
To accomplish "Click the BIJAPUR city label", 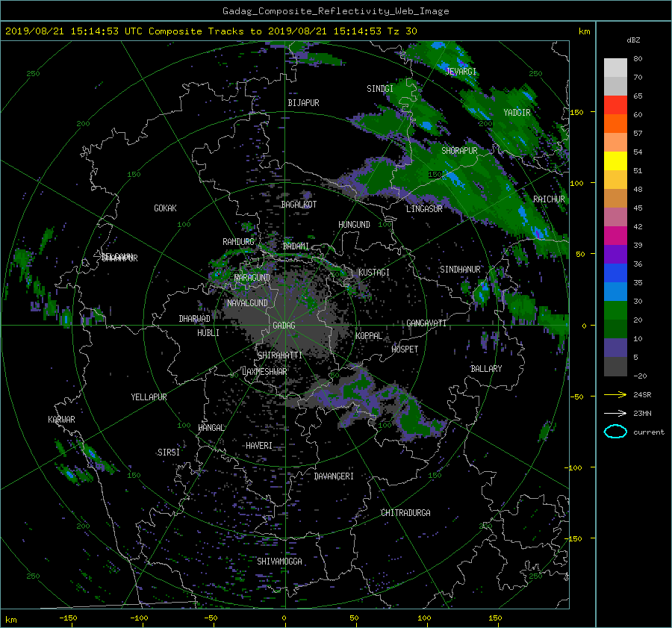I will [x=303, y=103].
